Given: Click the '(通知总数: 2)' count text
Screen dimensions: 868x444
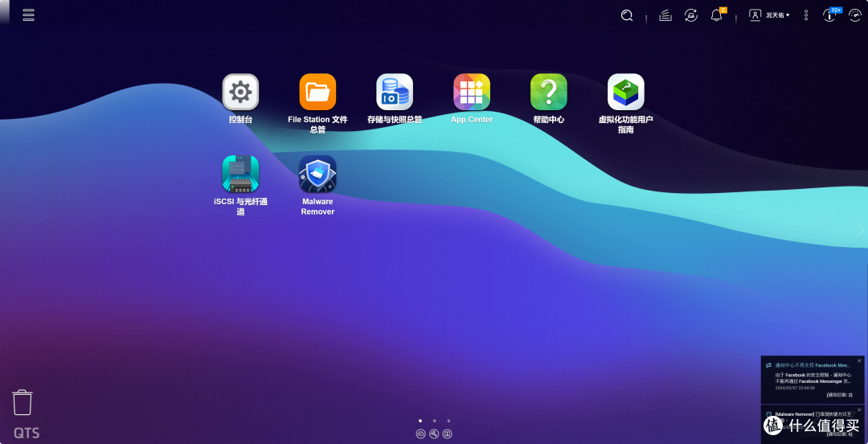Looking at the screenshot, I should (x=839, y=395).
